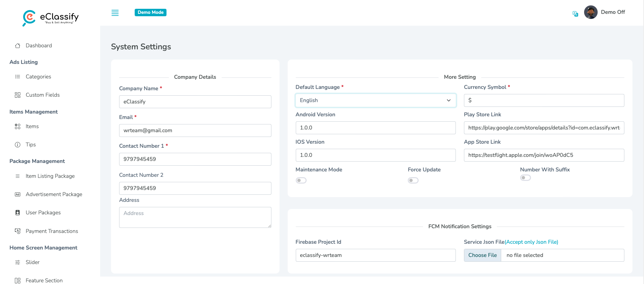Open the Default Language dropdown

coord(375,100)
